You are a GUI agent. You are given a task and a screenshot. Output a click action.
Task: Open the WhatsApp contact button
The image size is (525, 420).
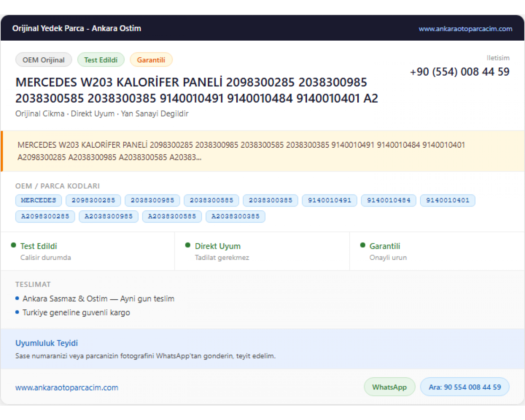(390, 387)
